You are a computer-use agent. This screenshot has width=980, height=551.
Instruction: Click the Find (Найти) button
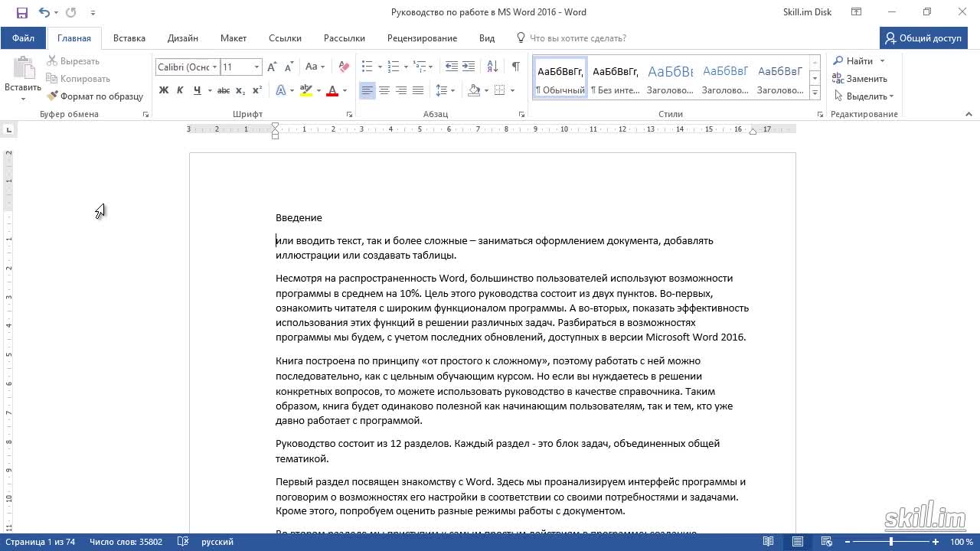click(x=854, y=61)
